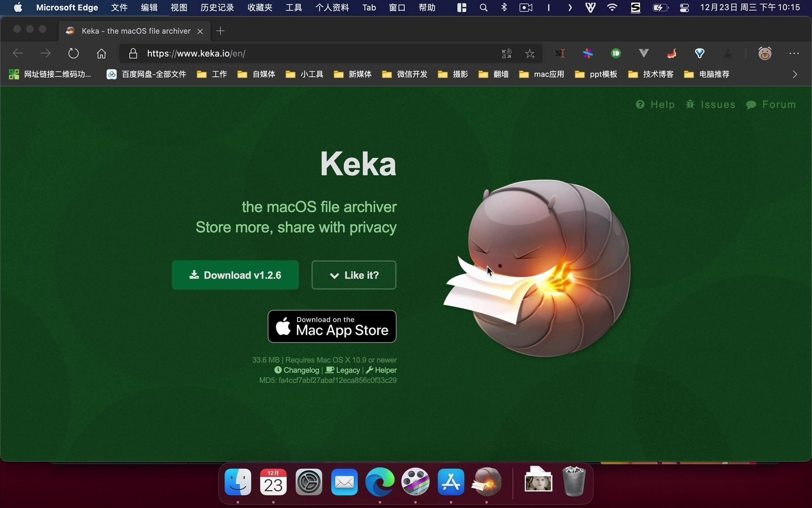Click the address bar URL
Screen dimensions: 812x508
coord(196,54)
